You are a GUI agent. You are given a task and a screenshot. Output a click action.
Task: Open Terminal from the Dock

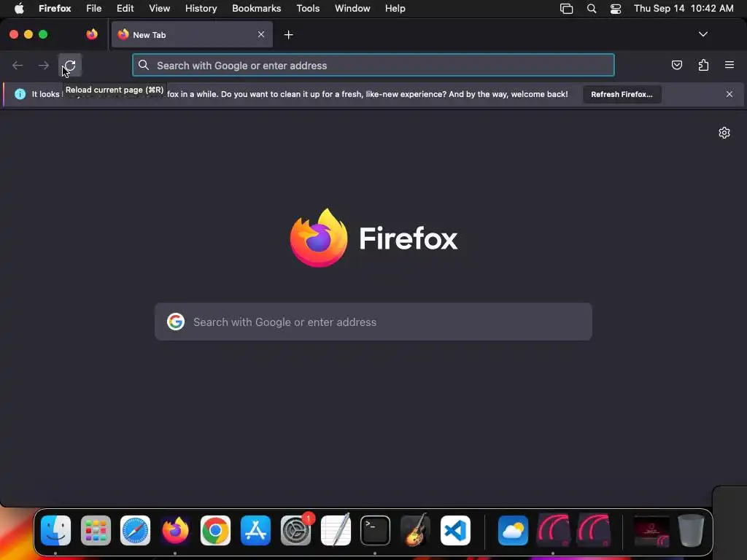tap(376, 530)
